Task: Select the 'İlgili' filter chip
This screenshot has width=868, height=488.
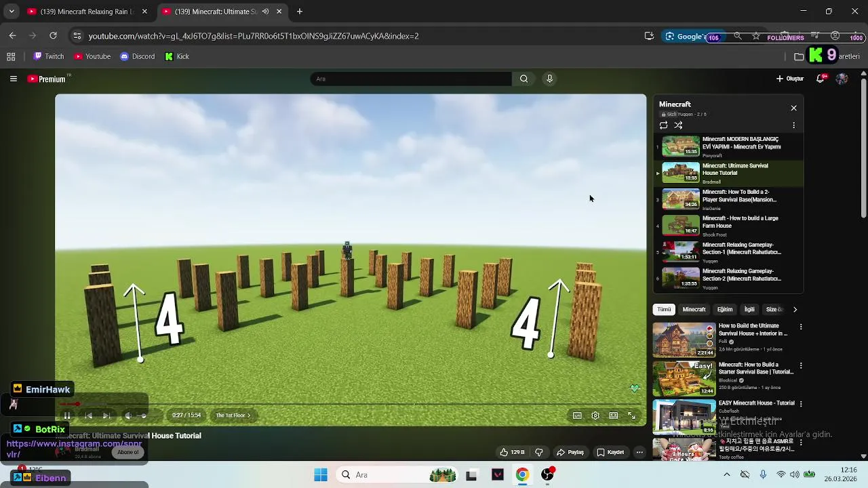Action: [x=749, y=309]
